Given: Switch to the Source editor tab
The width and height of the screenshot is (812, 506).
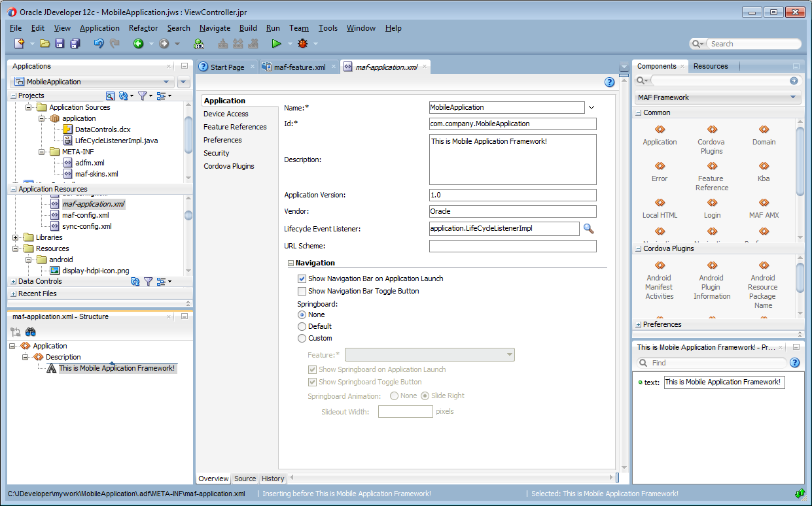Looking at the screenshot, I should tap(245, 479).
